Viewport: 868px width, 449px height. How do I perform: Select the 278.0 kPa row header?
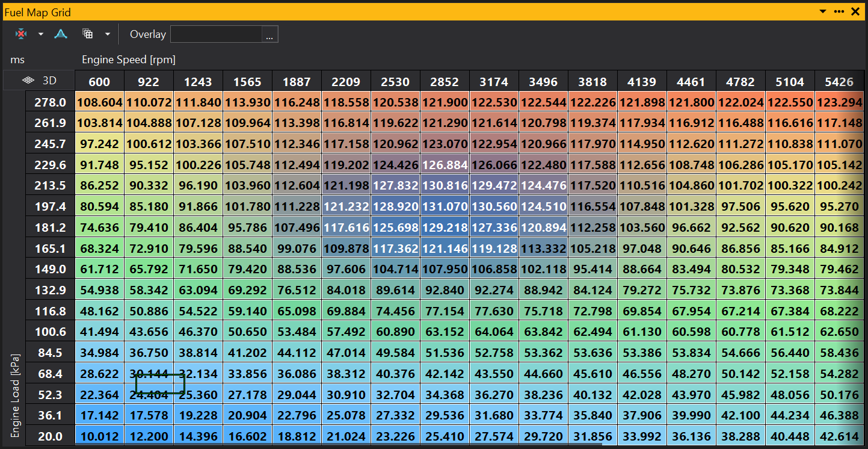coord(50,103)
